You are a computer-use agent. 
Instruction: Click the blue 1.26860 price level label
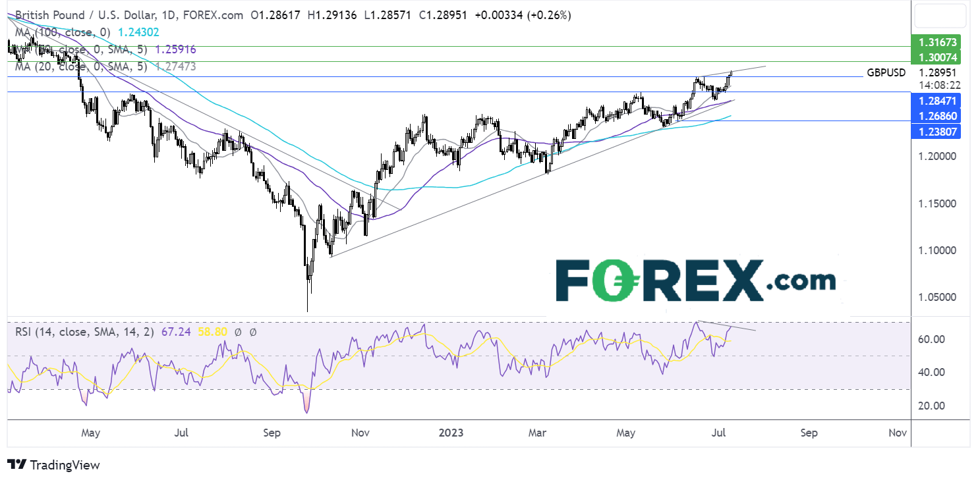click(x=935, y=116)
